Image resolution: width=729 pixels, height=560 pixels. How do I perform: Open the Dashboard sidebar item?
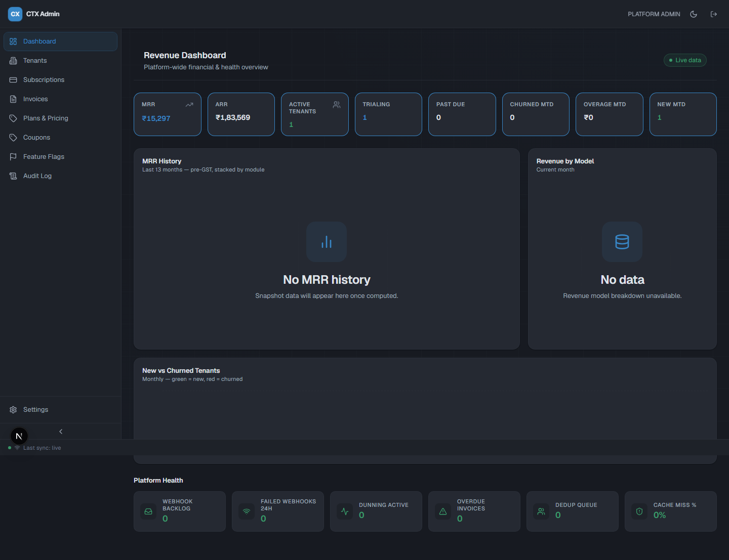click(x=60, y=41)
